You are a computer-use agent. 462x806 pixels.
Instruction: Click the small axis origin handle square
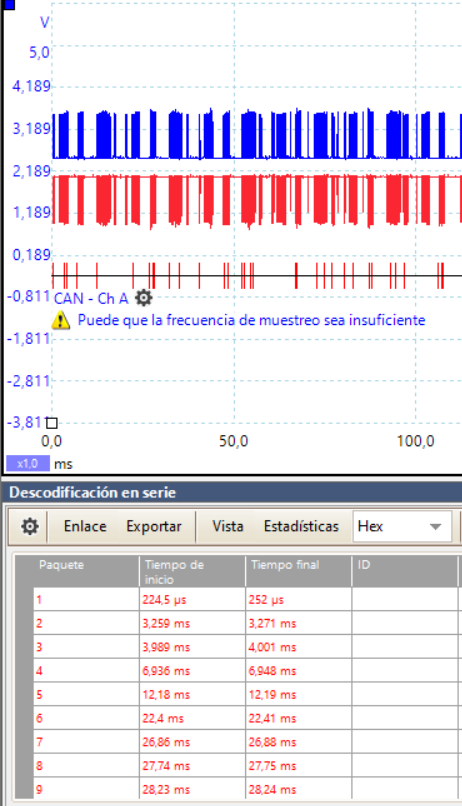click(x=51, y=423)
